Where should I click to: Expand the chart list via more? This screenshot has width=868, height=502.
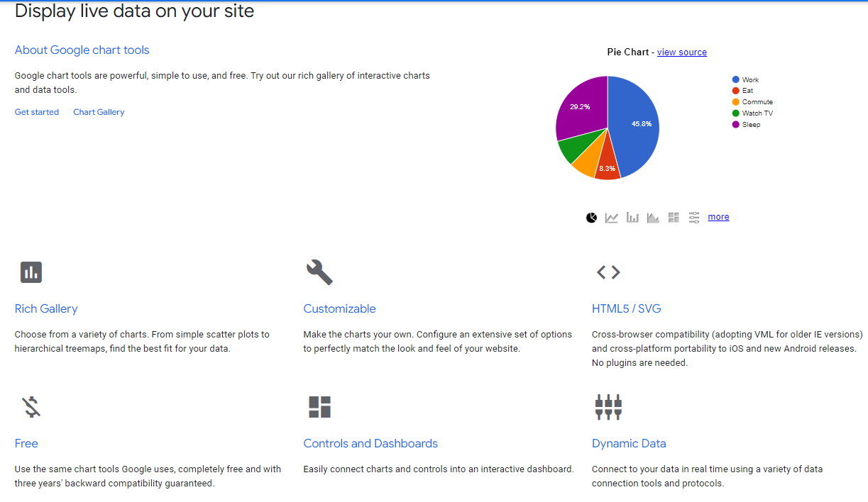(x=718, y=216)
